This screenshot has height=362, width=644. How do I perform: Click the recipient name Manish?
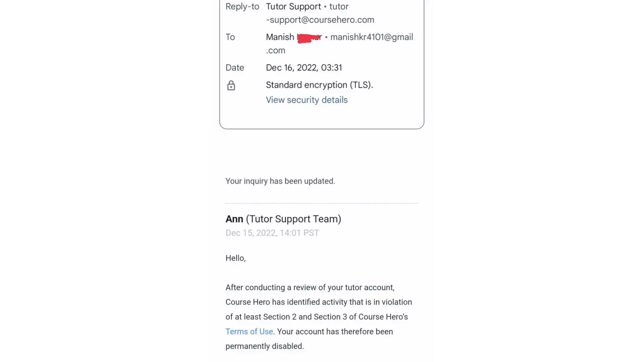pos(280,37)
